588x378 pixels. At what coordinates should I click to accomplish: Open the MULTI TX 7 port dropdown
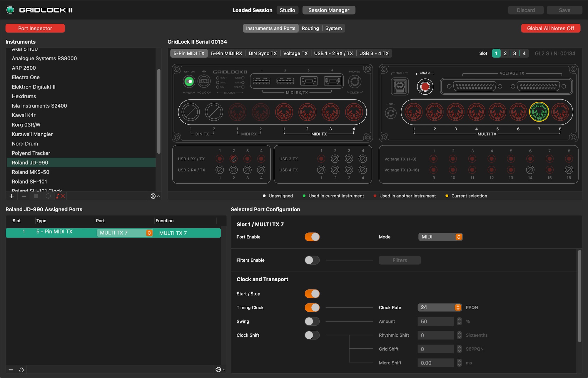(x=125, y=233)
